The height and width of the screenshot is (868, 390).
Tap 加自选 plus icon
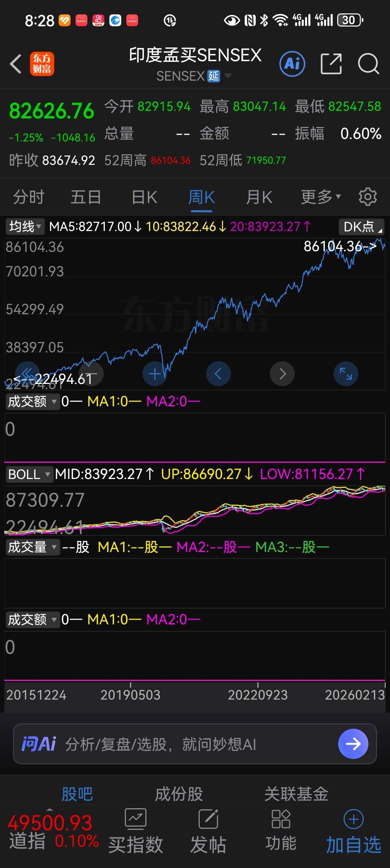pos(353,819)
